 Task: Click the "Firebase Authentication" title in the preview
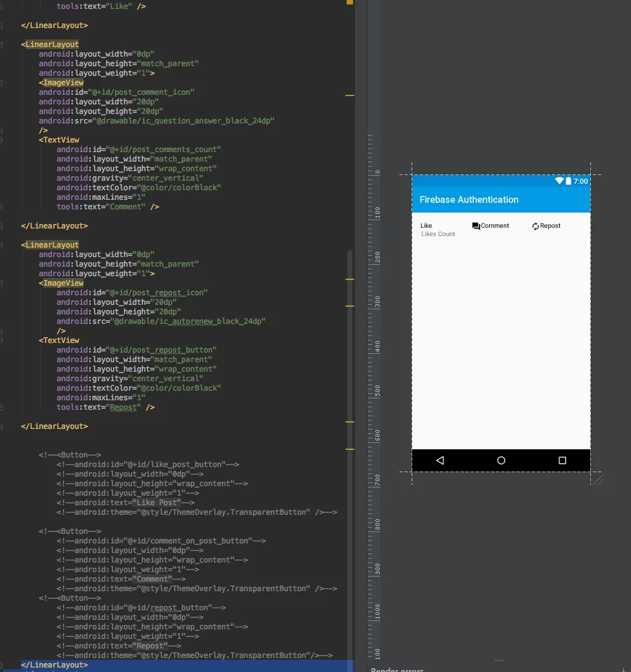coord(469,200)
